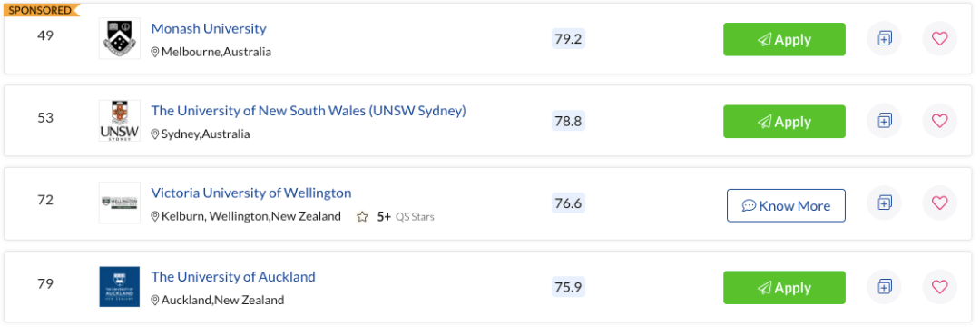The width and height of the screenshot is (980, 327).
Task: Add Monash University to compare list
Action: 884,39
